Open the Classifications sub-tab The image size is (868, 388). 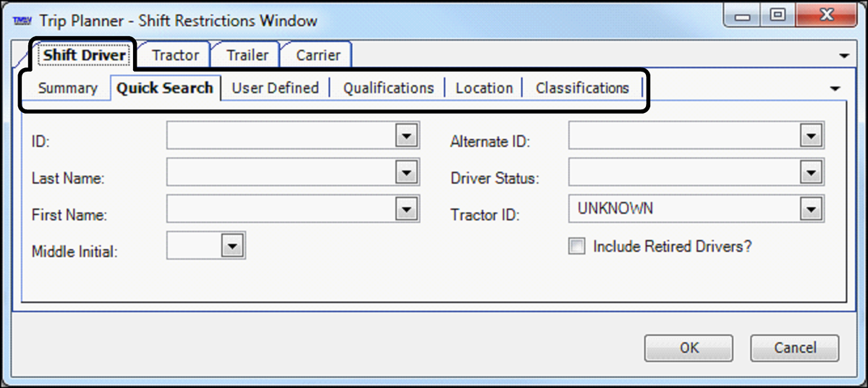tap(582, 88)
